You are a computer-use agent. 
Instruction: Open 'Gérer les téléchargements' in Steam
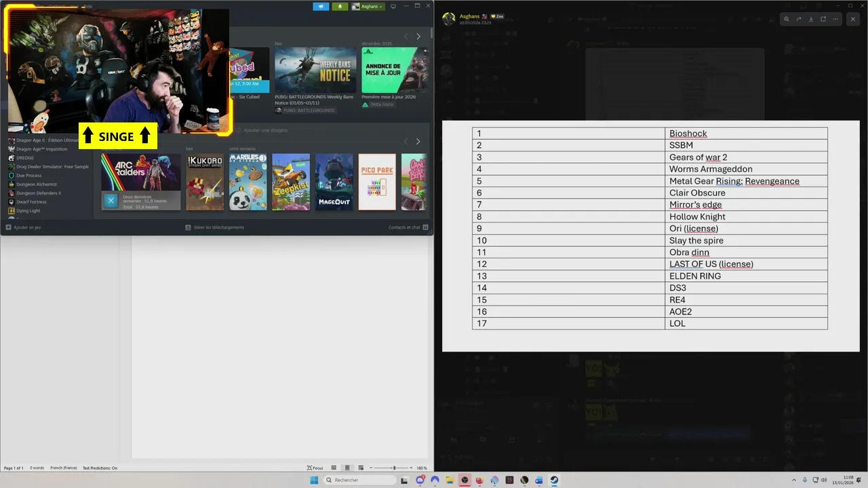(215, 228)
